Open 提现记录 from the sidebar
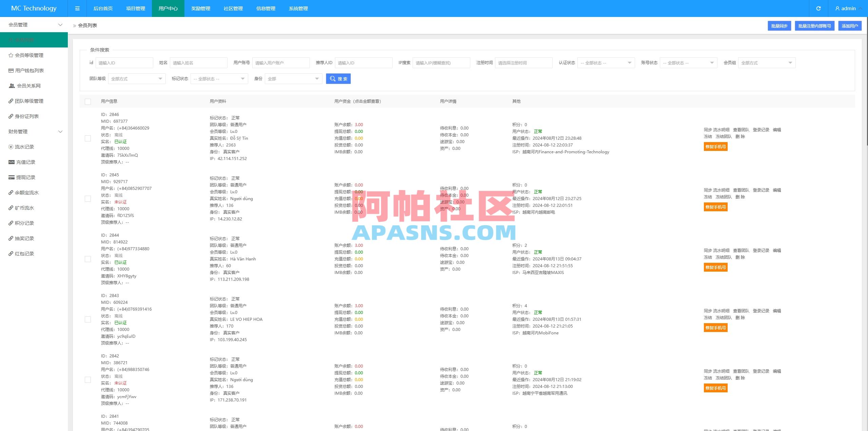This screenshot has height=431, width=868. tap(24, 177)
